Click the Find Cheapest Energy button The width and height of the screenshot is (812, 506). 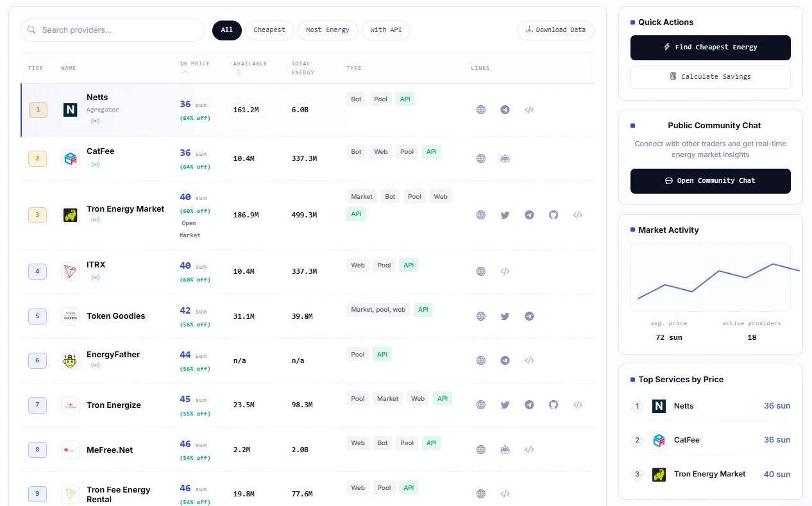point(711,47)
